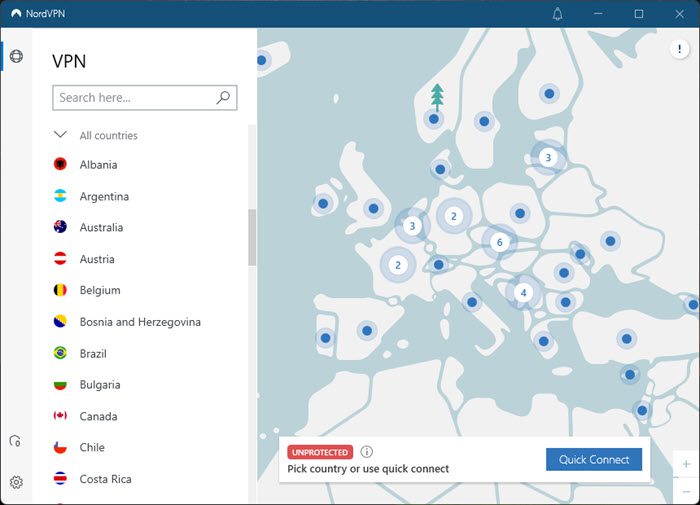Viewport: 700px width, 505px height.
Task: Click the Austria flag icon
Action: click(x=60, y=259)
